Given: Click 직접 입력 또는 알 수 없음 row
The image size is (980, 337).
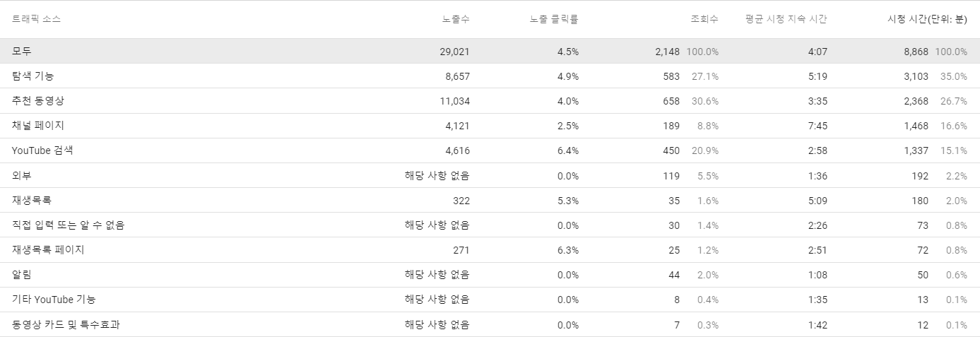Looking at the screenshot, I should tap(490, 225).
